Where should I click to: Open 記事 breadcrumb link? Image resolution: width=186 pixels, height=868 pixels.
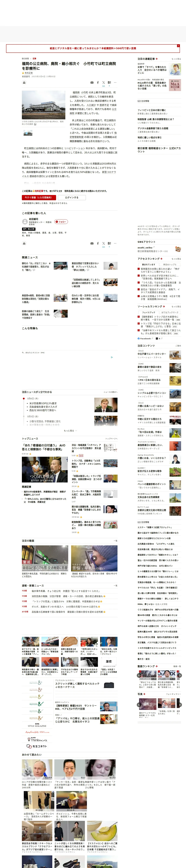34,59
